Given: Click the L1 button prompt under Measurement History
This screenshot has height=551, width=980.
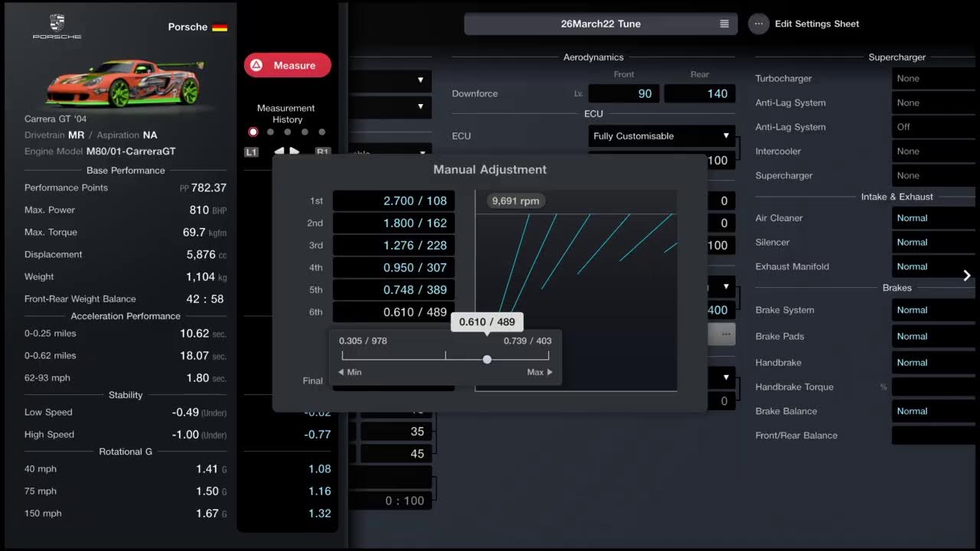Looking at the screenshot, I should point(251,152).
